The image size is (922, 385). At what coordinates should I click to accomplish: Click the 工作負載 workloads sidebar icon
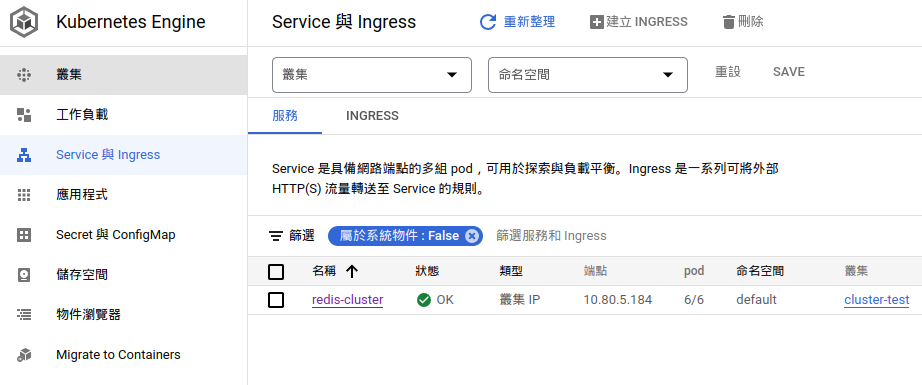tap(24, 115)
